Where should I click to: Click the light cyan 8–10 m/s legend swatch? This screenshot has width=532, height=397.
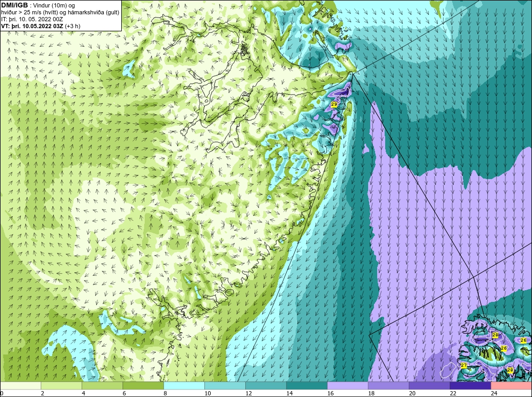pyautogui.click(x=184, y=385)
